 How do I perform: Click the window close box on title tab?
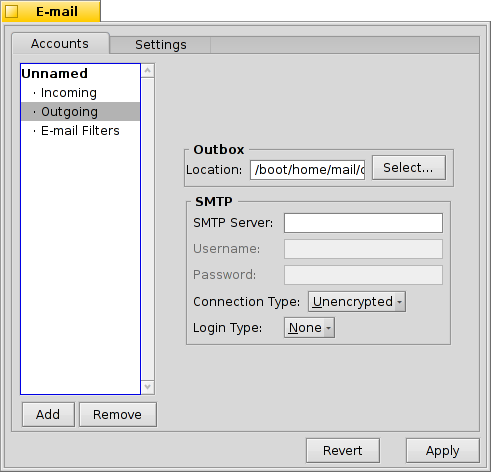click(12, 11)
